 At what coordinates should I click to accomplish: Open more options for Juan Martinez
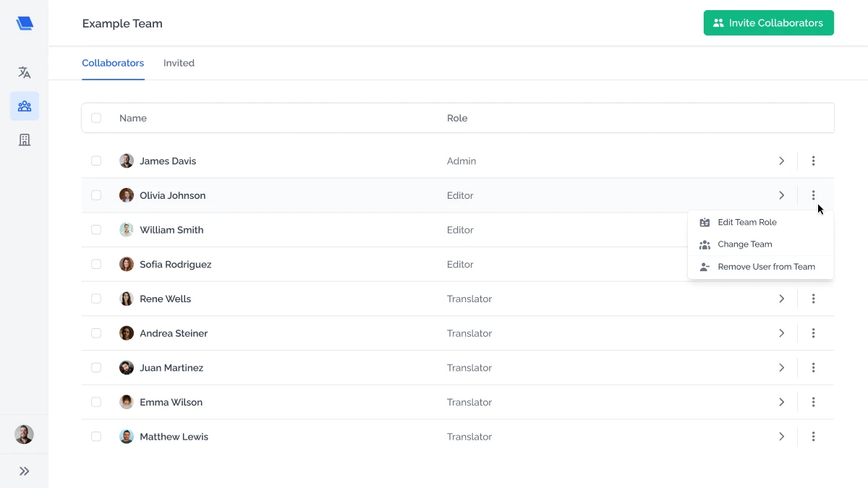point(814,368)
